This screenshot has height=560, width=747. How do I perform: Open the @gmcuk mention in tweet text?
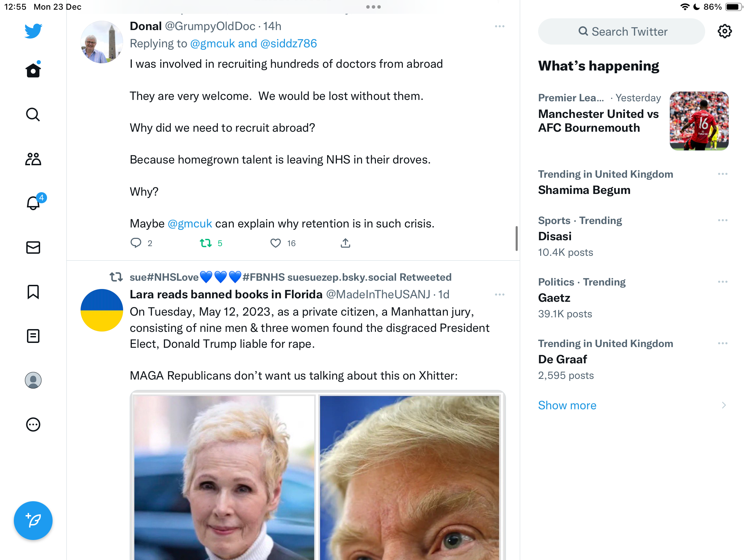[190, 224]
